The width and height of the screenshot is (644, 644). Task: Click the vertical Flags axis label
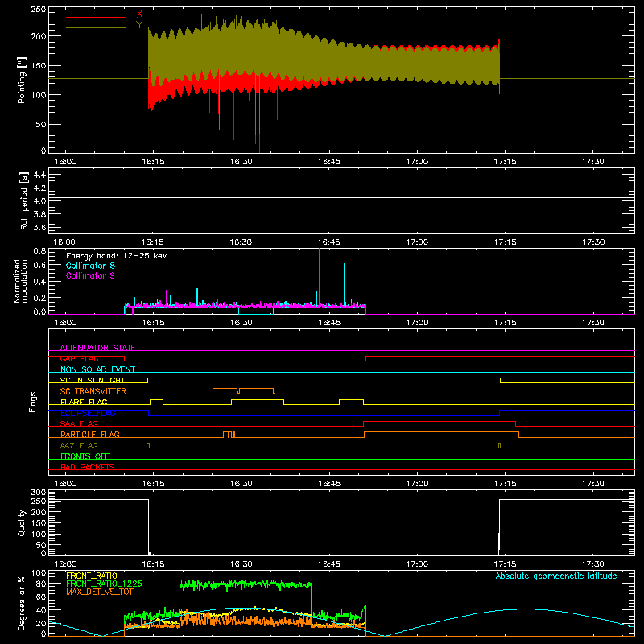pos(33,402)
